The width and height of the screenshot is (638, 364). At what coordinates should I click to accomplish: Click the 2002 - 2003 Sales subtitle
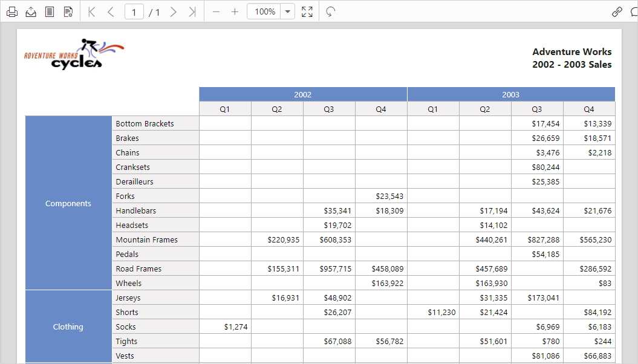click(571, 64)
